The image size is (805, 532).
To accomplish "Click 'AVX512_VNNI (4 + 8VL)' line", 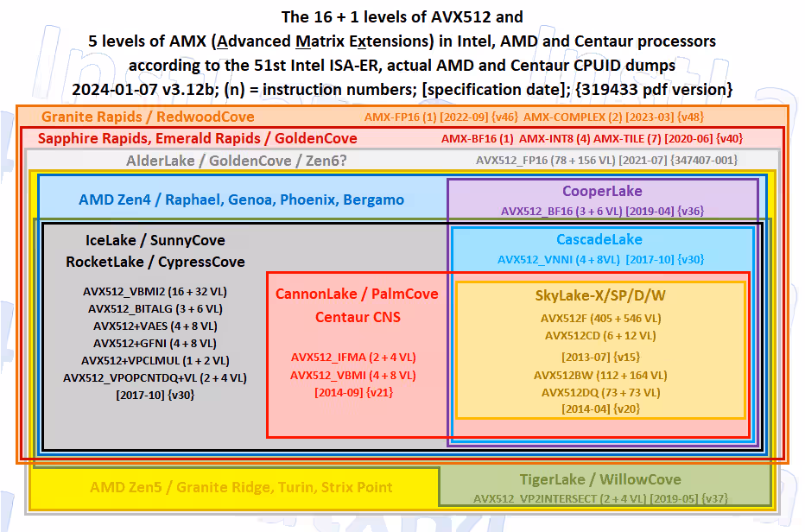I will point(559,260).
